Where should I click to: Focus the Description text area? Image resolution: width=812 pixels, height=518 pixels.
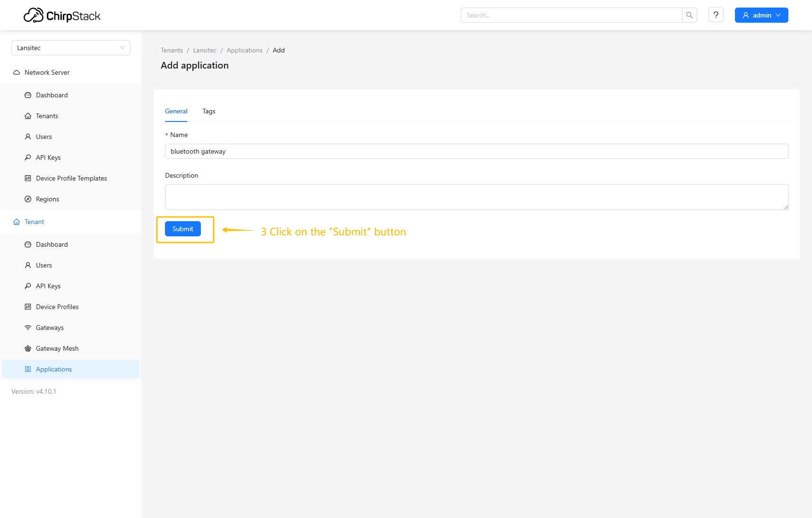click(x=476, y=197)
